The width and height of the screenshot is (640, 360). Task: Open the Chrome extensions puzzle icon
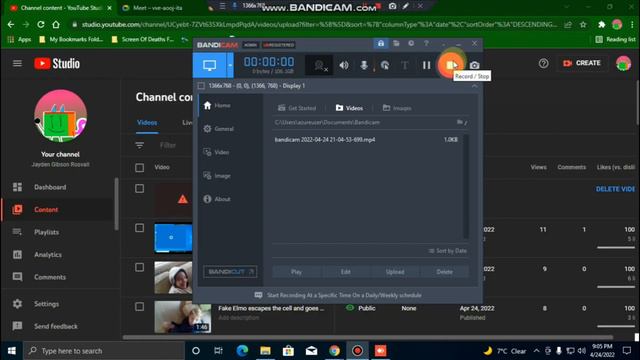coord(601,25)
